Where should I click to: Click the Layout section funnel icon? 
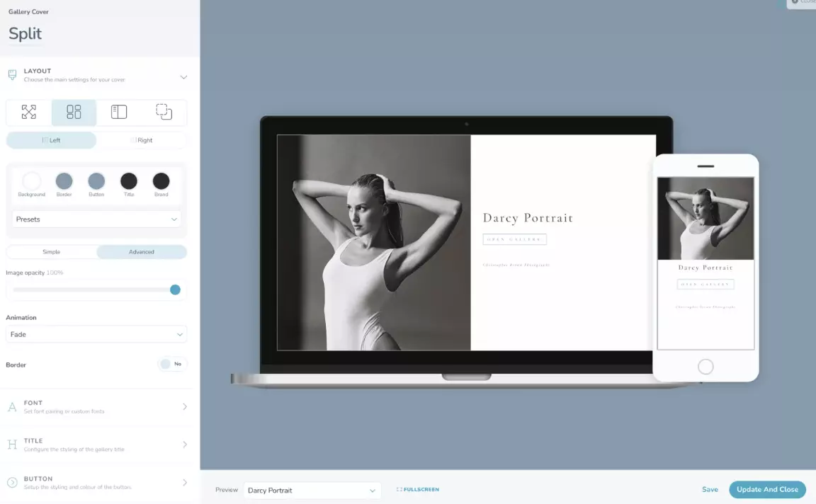11,74
